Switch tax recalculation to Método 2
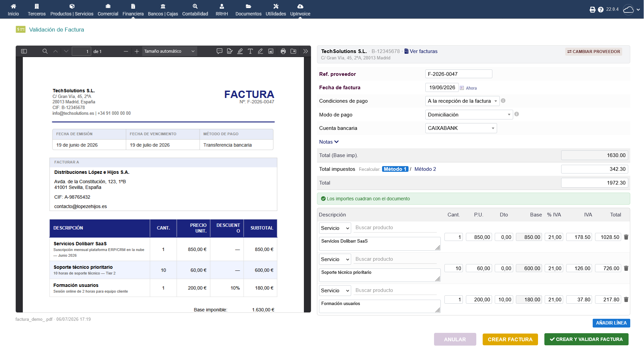This screenshot has width=644, height=352. [x=425, y=169]
